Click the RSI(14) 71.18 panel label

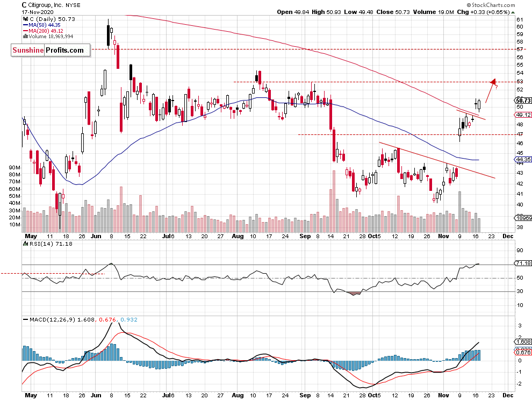pyautogui.click(x=51, y=244)
